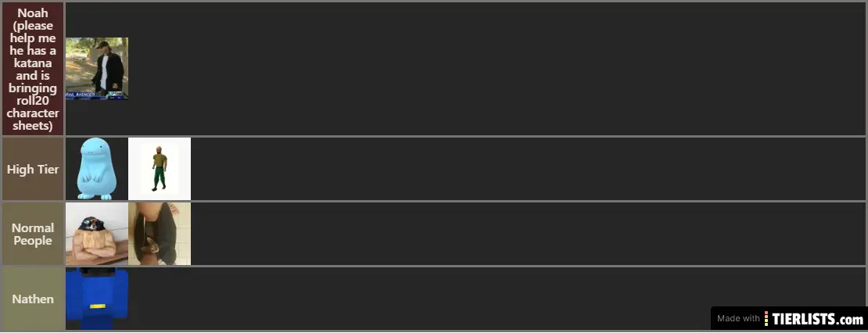
Task: Click the figure in green pants image
Action: click(x=160, y=169)
